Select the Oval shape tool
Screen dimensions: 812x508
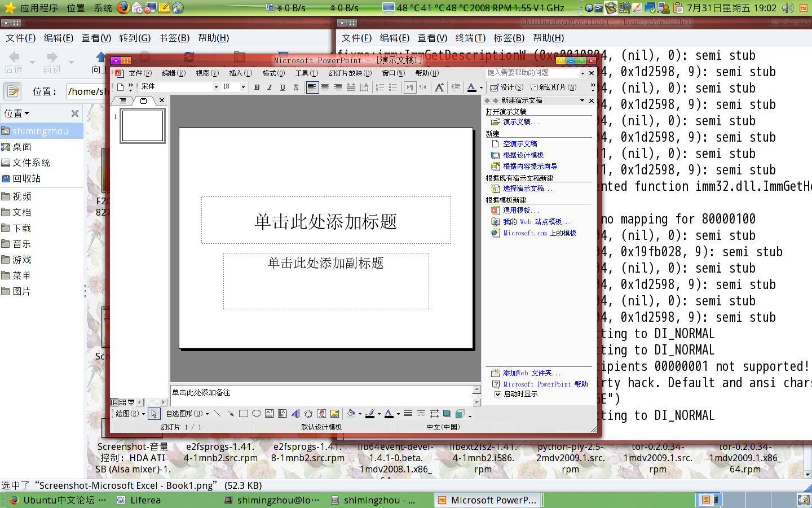point(257,413)
